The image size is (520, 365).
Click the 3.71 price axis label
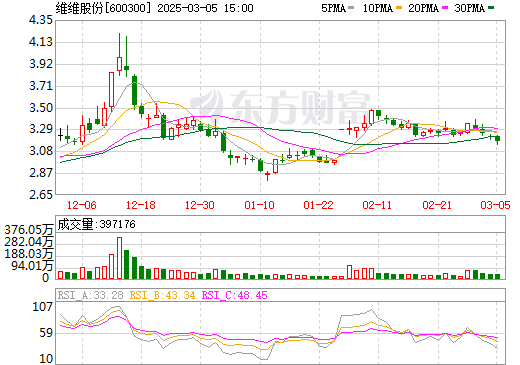click(x=41, y=86)
